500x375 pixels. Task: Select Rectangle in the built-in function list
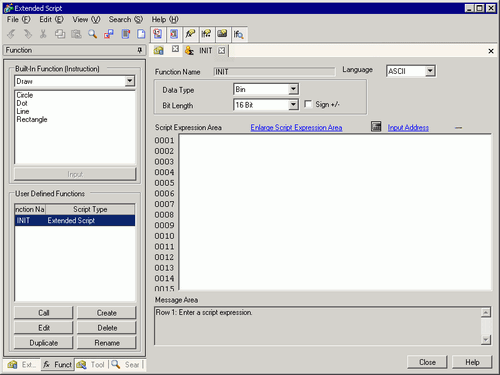coord(32,119)
